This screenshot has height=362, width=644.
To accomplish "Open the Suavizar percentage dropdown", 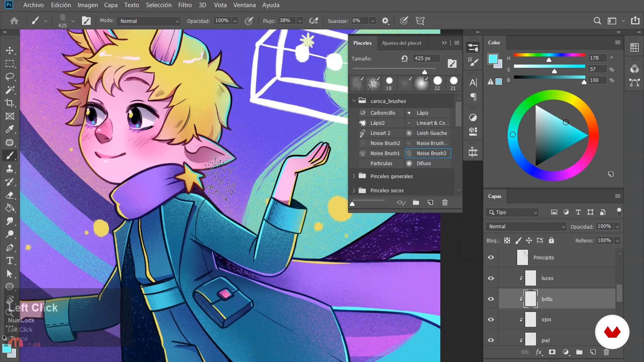I will point(372,21).
